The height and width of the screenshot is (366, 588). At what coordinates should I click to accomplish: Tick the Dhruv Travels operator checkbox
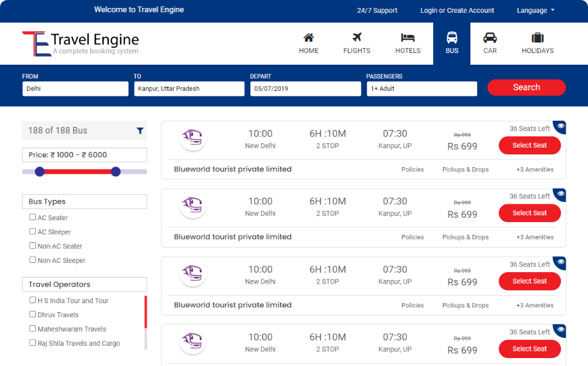[x=33, y=315]
